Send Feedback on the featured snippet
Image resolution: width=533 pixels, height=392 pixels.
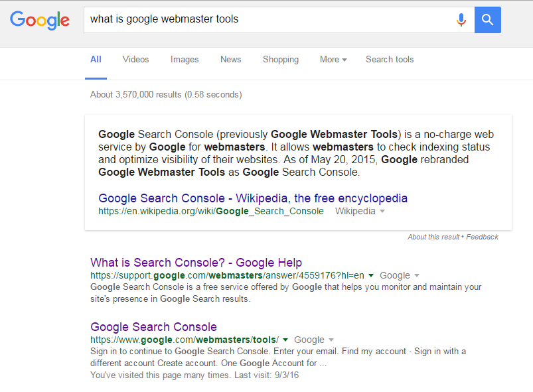pos(483,237)
